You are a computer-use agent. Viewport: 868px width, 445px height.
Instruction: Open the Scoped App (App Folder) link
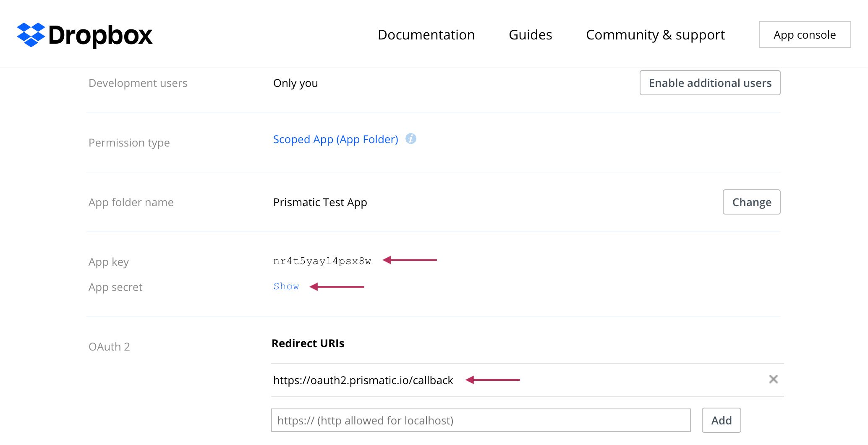(x=335, y=139)
